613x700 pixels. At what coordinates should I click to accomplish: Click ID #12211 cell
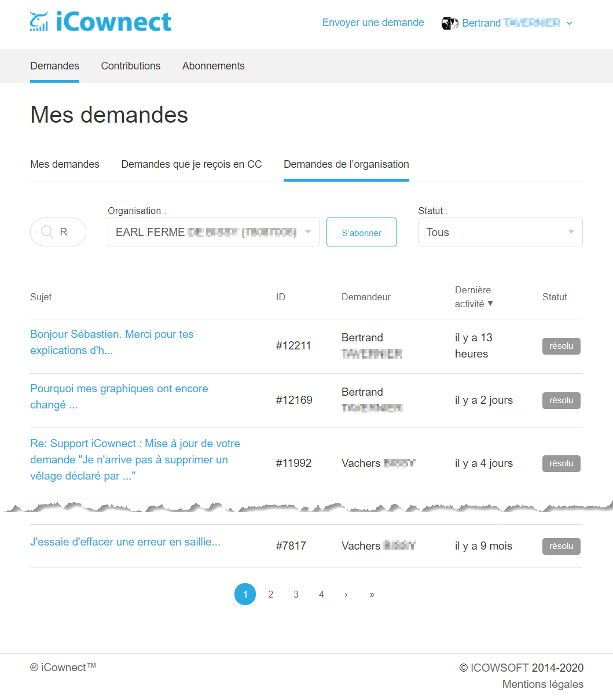(x=293, y=346)
